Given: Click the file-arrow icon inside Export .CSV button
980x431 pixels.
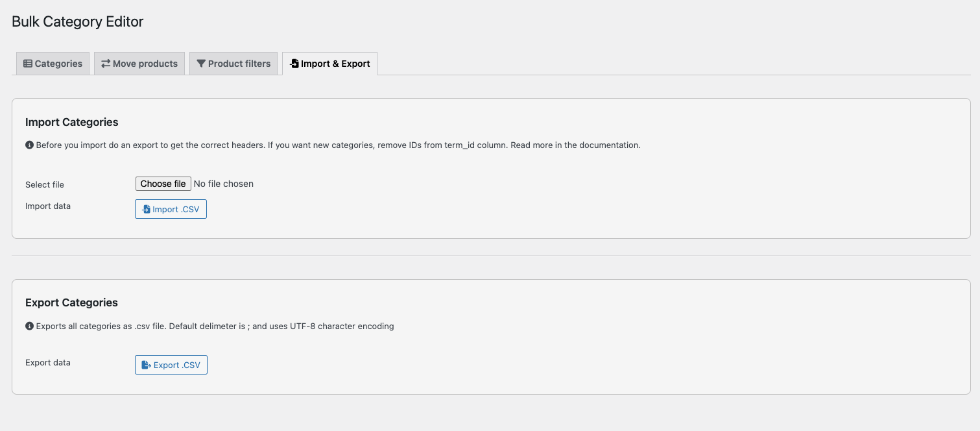Looking at the screenshot, I should pyautogui.click(x=147, y=365).
